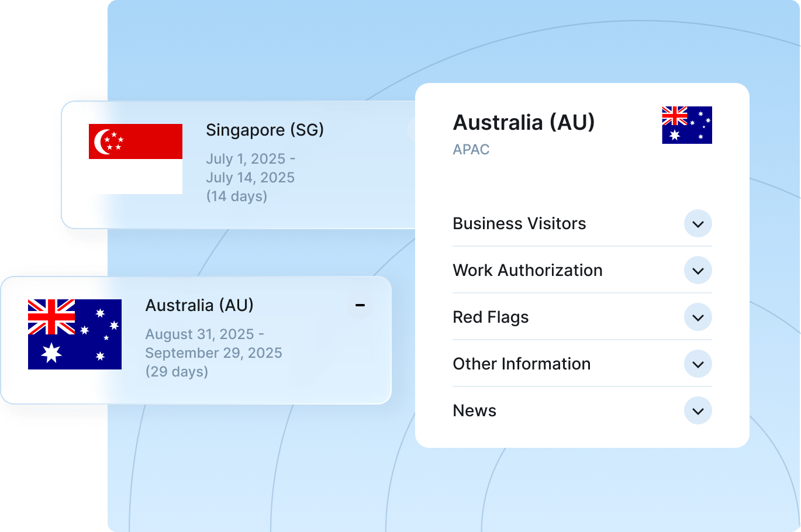Click the Australia flag in the trip card
The height and width of the screenshot is (532, 801).
coord(75,334)
